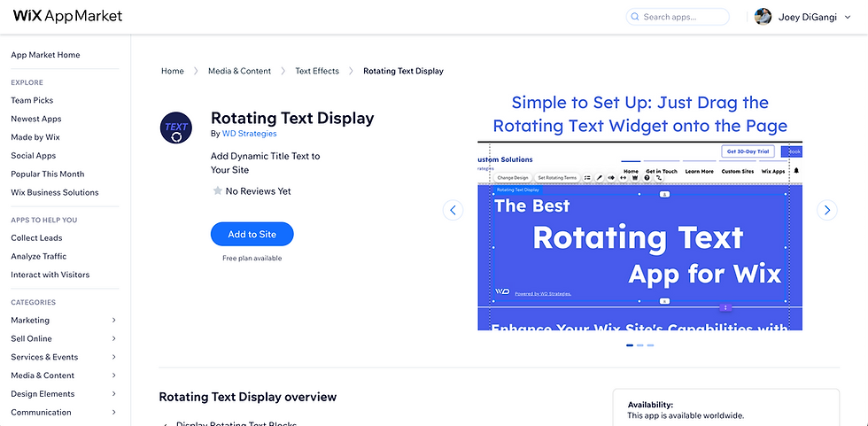Click the review star icon
This screenshot has width=868, height=426.
coord(218,191)
